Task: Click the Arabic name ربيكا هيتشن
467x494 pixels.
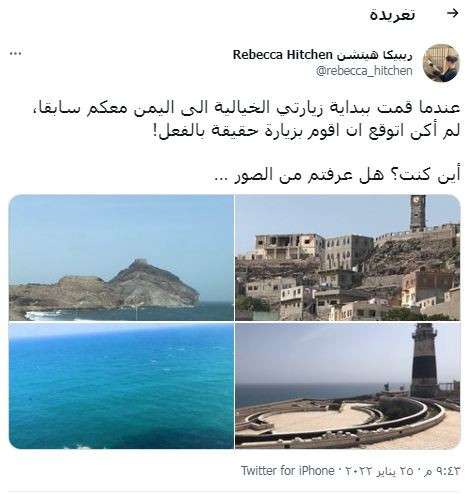Action: tap(374, 55)
